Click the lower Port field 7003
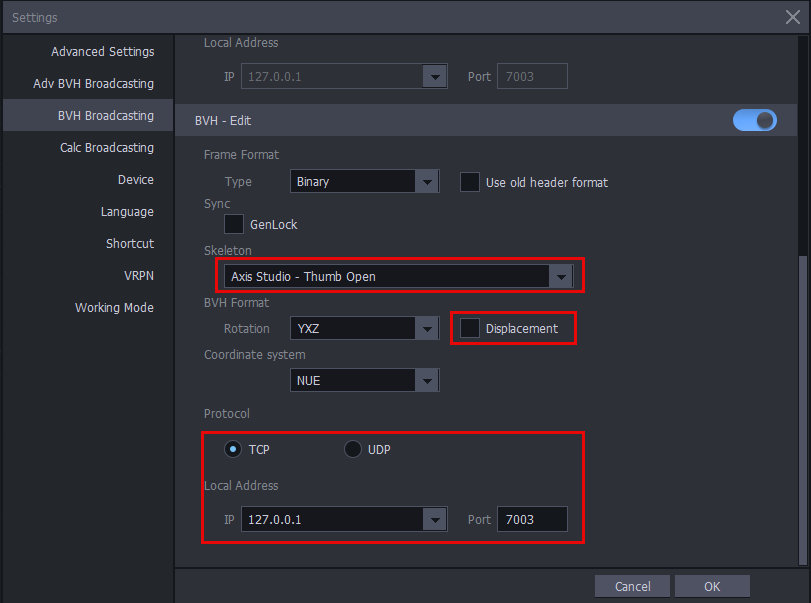 pos(532,519)
